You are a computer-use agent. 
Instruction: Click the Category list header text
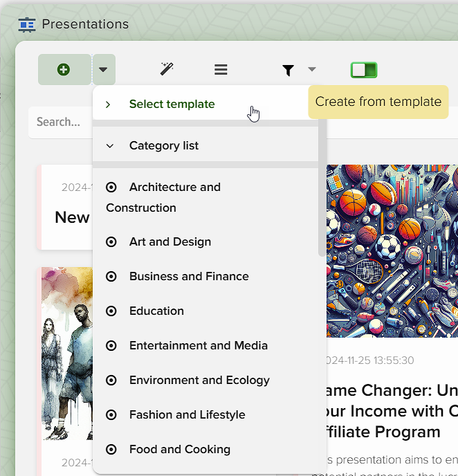164,146
